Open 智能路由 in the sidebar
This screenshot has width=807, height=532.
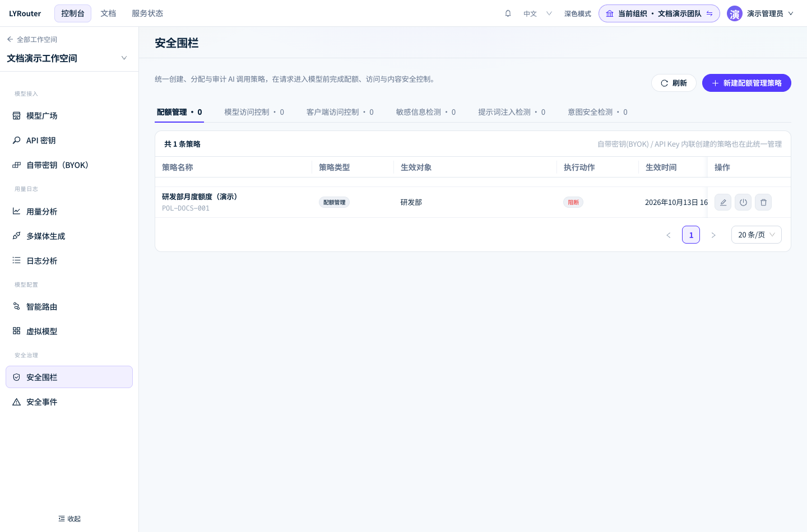(x=69, y=307)
